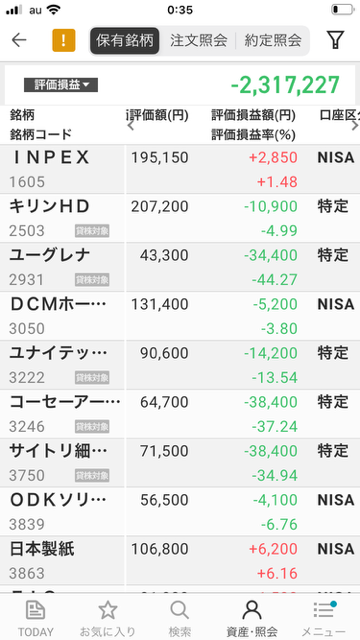
Task: Sort by 評価損益額(円) column header
Action: click(x=253, y=116)
